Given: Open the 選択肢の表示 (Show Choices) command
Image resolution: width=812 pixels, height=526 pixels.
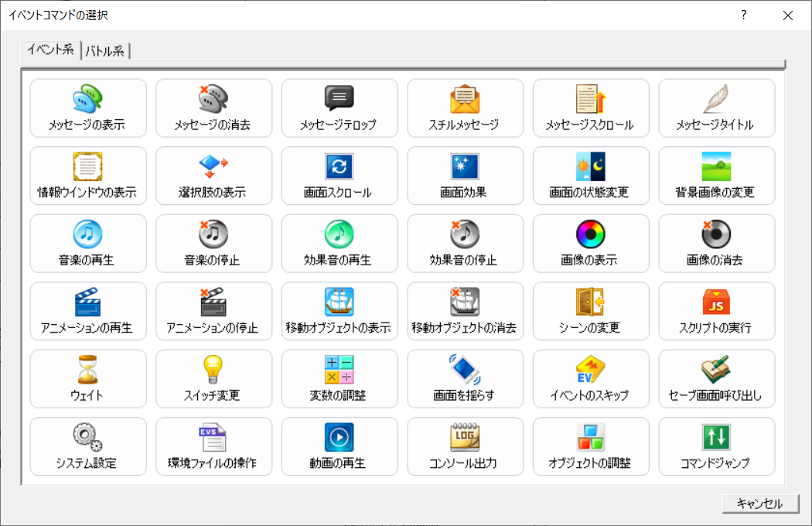Looking at the screenshot, I should [x=213, y=176].
